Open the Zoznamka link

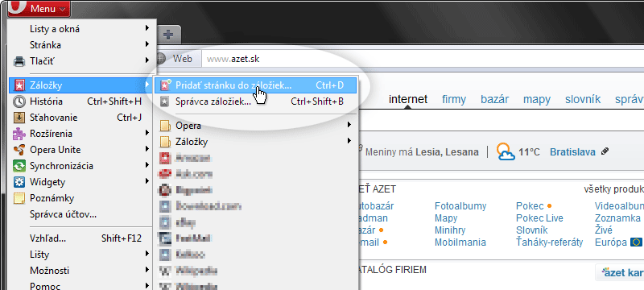tap(617, 218)
